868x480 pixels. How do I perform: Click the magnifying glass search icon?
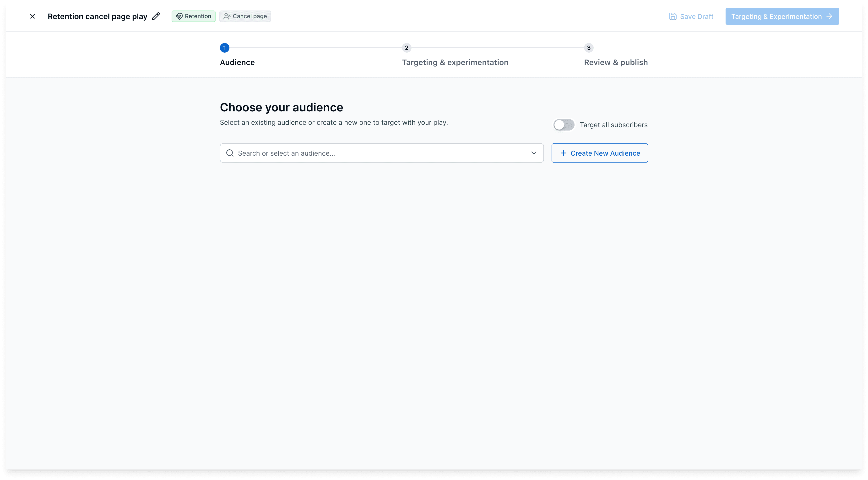click(230, 153)
